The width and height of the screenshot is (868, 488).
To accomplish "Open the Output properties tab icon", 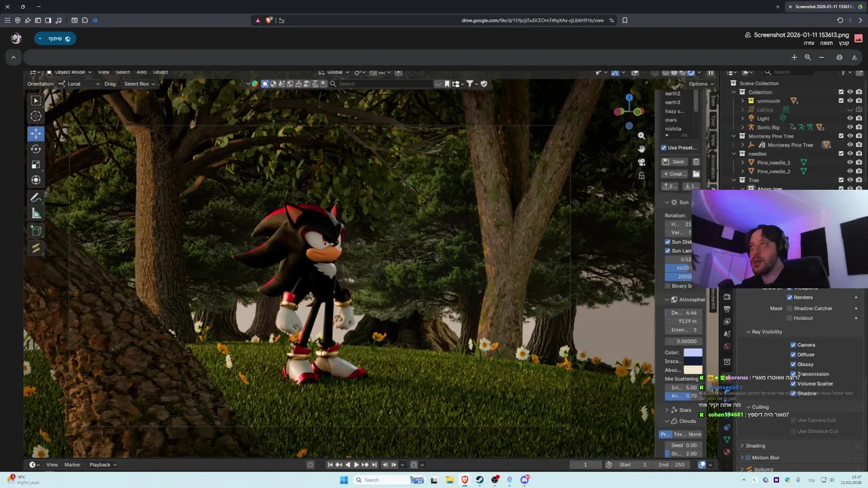I will click(x=727, y=309).
